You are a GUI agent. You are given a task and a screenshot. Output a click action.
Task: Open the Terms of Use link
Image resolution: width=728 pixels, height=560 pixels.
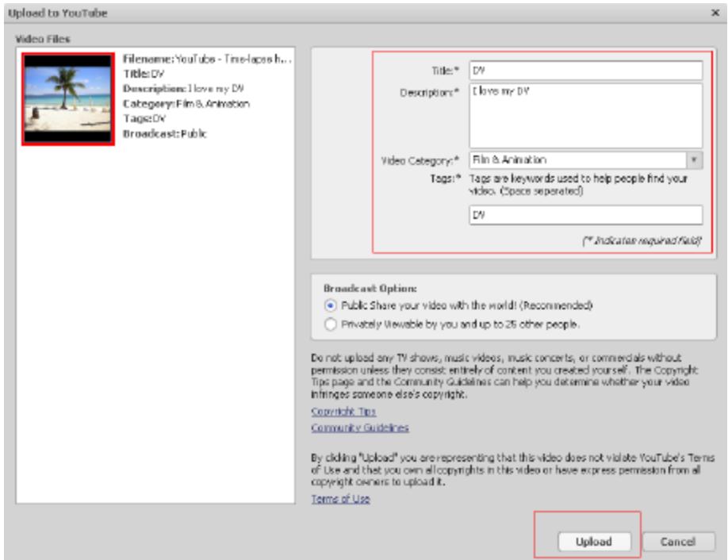pyautogui.click(x=340, y=499)
